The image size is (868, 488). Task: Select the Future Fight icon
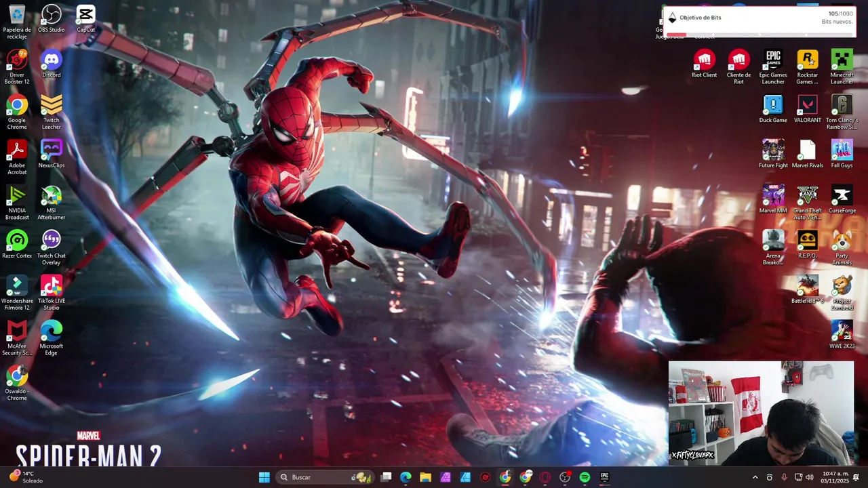point(773,155)
